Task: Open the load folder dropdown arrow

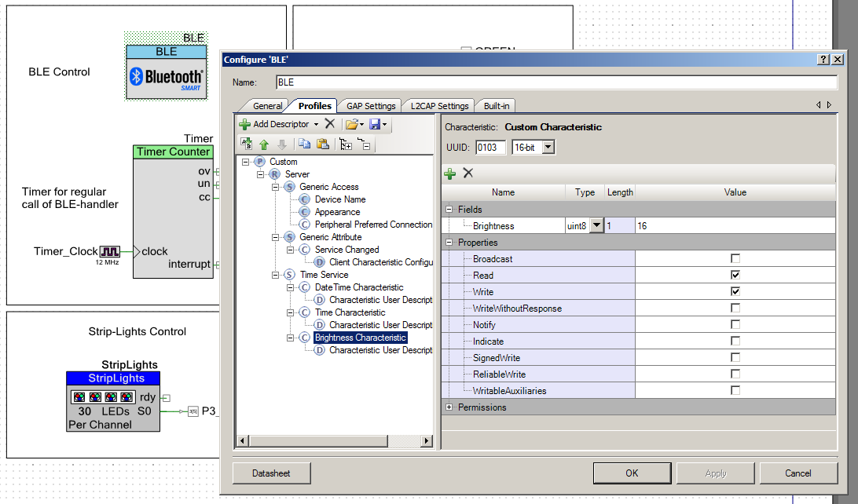Action: [361, 125]
